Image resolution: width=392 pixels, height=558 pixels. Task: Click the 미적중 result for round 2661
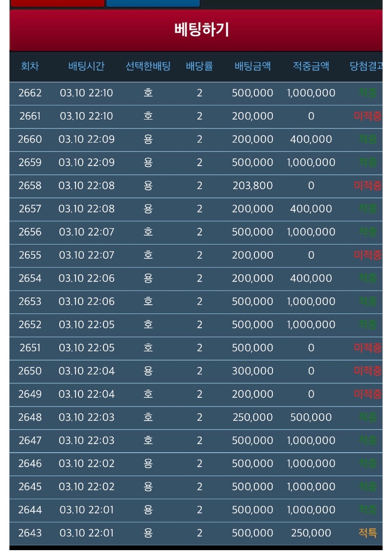coord(367,116)
